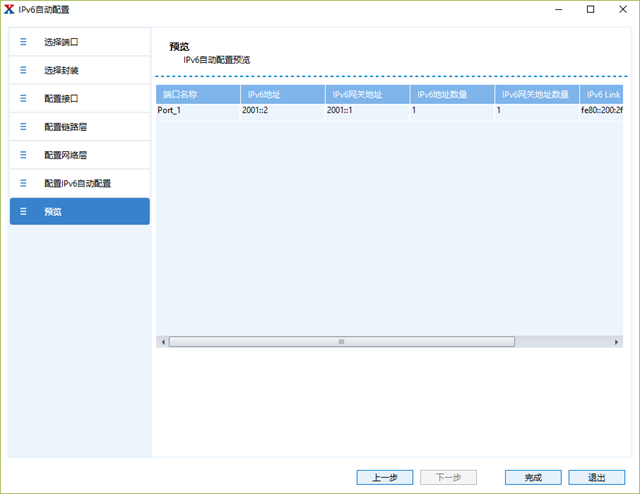Click the horizontal scrollbar thumb
Viewport: 640px width, 494px height.
coord(342,342)
